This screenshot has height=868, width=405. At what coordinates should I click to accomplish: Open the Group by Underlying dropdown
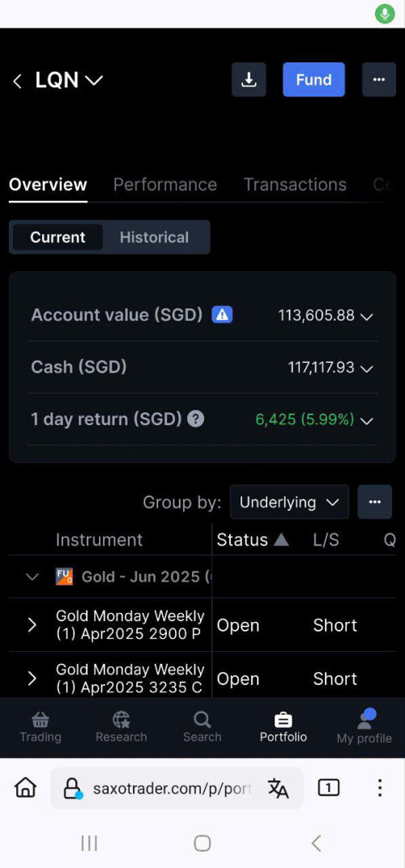(289, 502)
